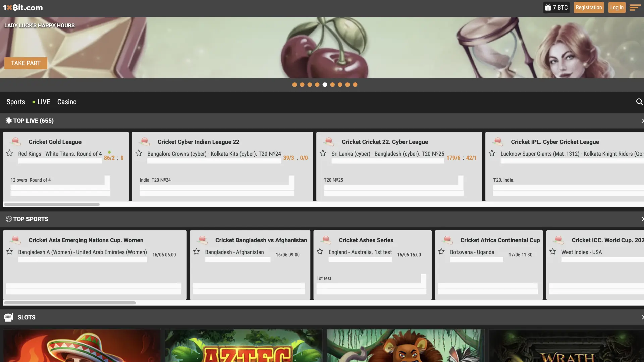Expand the SLOTS section arrow
Viewport: 644px width, 362px height.
pyautogui.click(x=642, y=317)
